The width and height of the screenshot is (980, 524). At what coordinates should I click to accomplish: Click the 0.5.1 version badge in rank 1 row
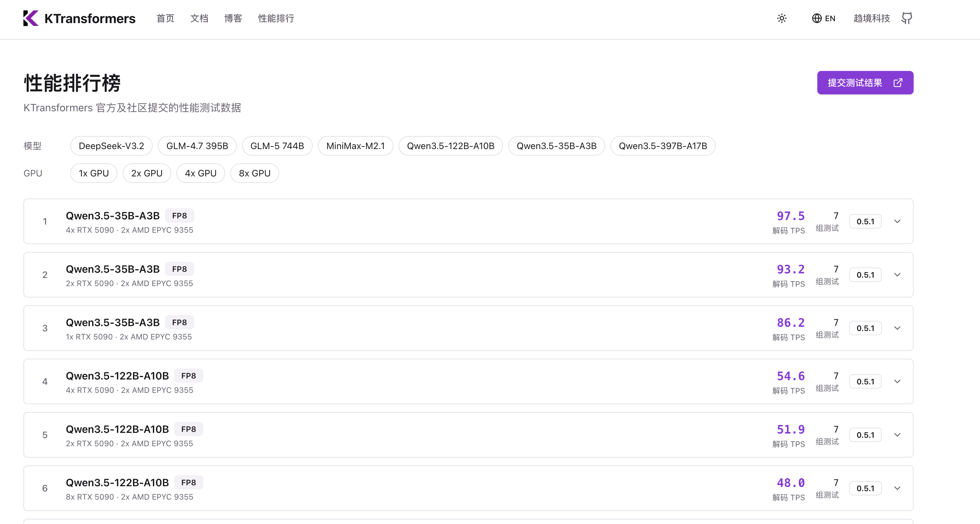point(865,221)
